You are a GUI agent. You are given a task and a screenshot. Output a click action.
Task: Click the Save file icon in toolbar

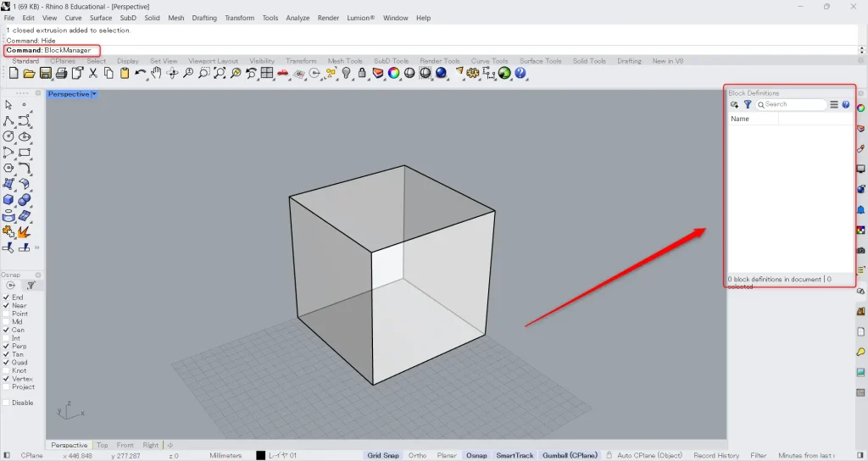coord(46,74)
